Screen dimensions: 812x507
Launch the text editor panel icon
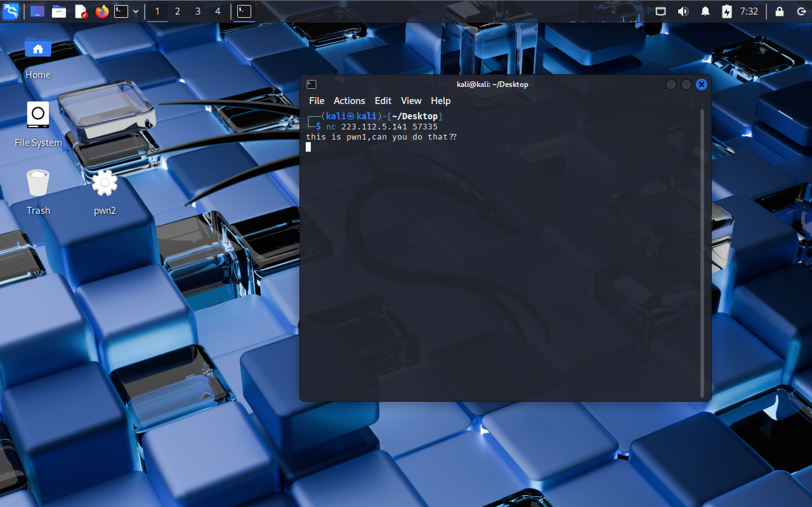coord(81,11)
